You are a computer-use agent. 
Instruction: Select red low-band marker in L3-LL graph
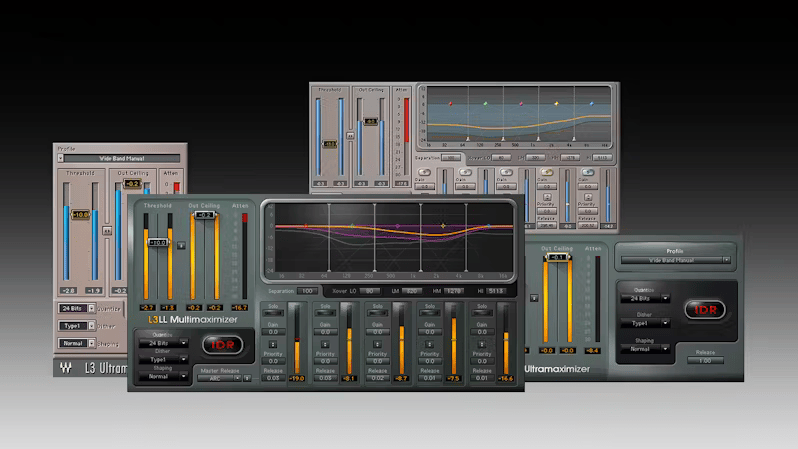(x=305, y=226)
